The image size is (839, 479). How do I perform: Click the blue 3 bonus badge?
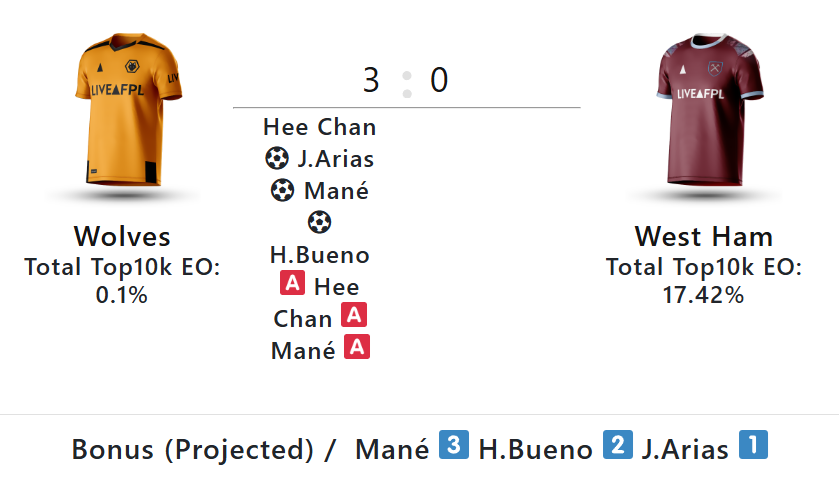pos(453,446)
